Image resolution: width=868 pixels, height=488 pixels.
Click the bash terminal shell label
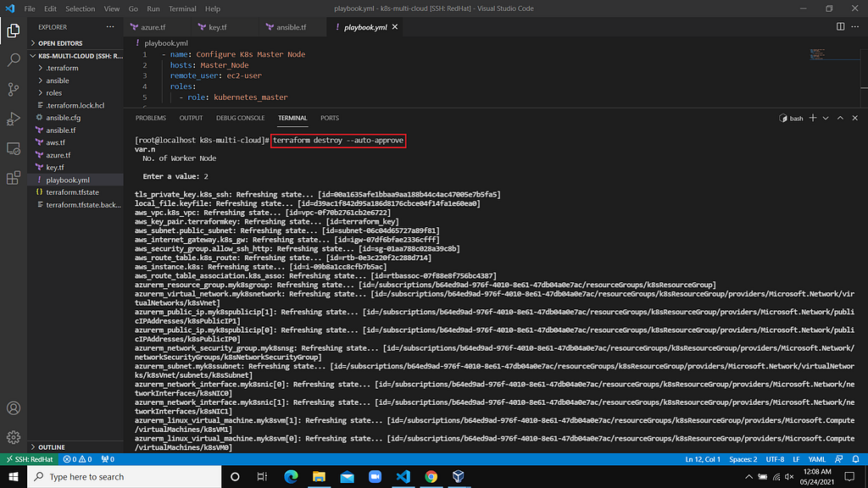coord(791,118)
